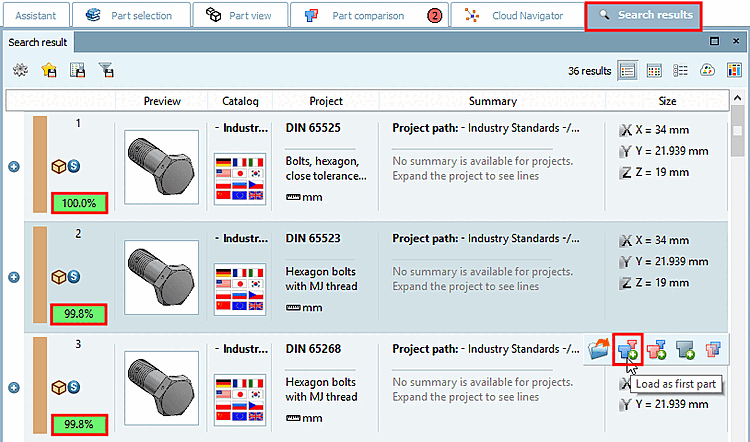Expand result row 2 DIN 65523
The height and width of the screenshot is (442, 750).
[14, 277]
